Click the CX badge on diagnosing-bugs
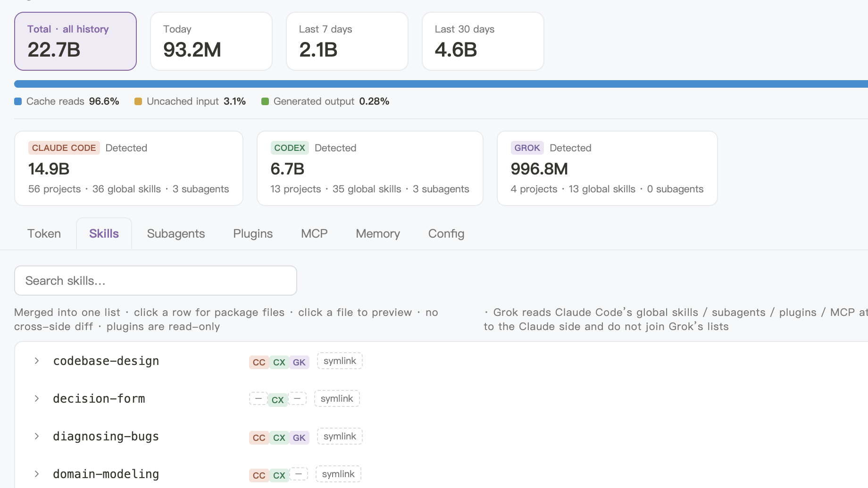 click(x=279, y=438)
